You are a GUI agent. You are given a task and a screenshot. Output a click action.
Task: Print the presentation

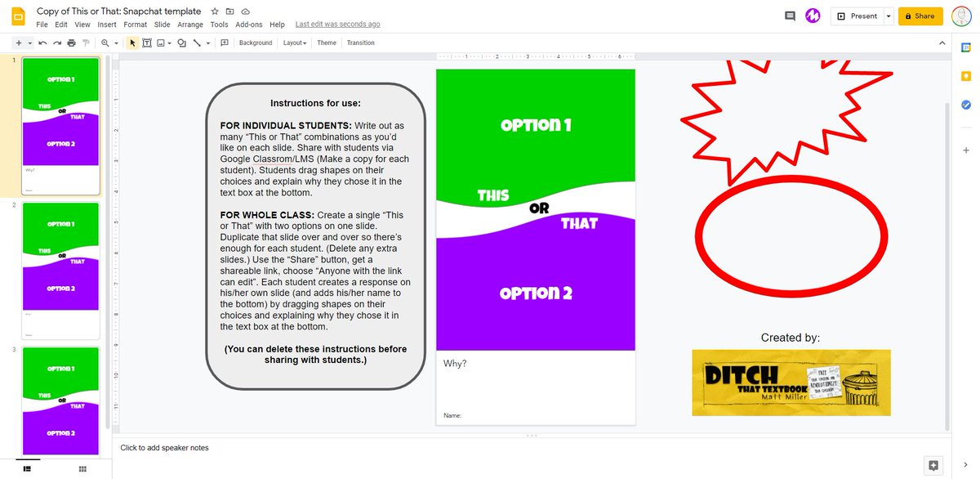point(71,43)
